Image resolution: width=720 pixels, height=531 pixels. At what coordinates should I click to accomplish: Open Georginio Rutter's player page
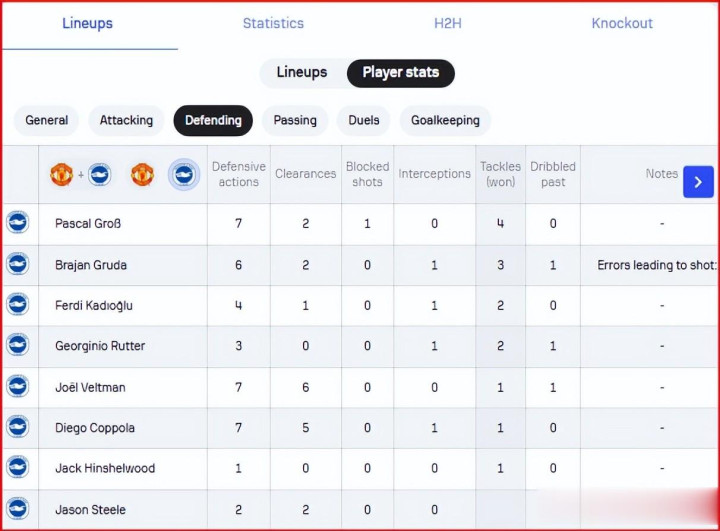[100, 346]
